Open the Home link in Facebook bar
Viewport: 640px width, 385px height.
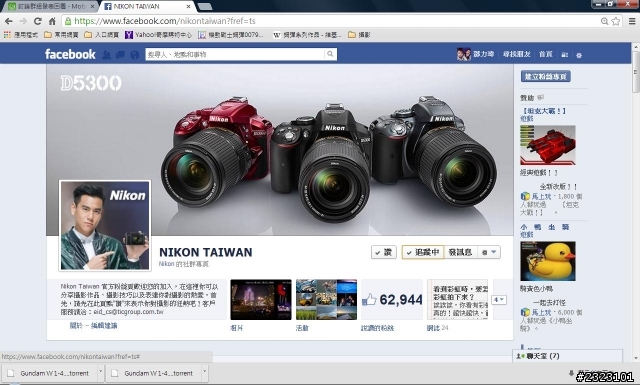(x=546, y=54)
